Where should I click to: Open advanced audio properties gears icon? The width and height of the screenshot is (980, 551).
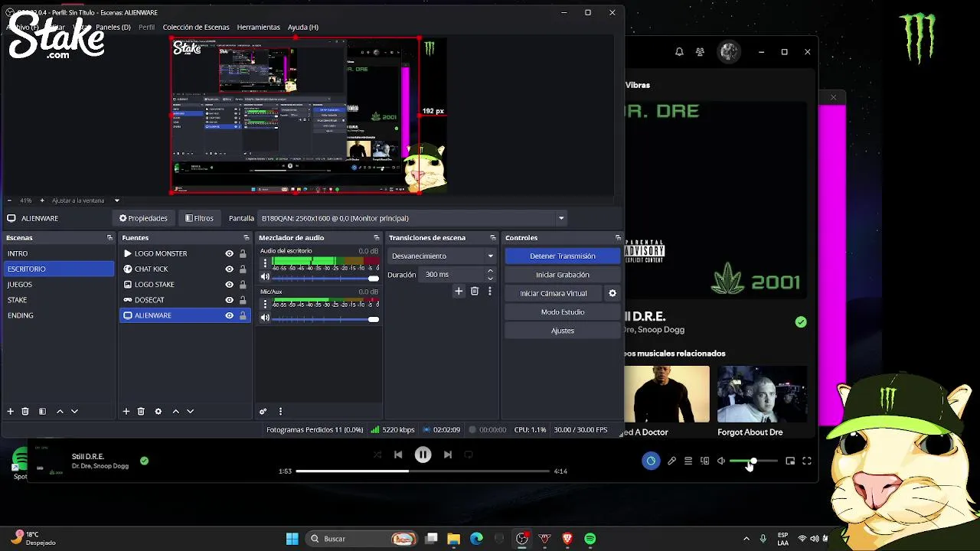[x=263, y=411]
